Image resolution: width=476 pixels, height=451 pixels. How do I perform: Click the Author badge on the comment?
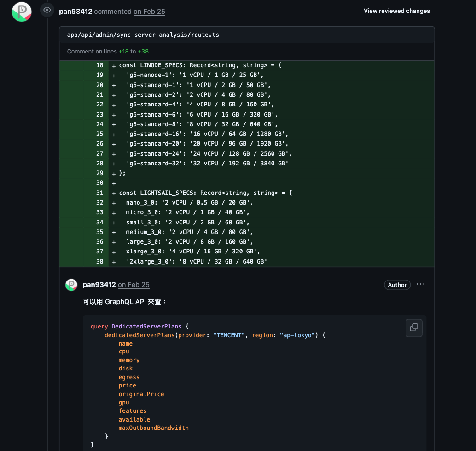click(x=397, y=285)
